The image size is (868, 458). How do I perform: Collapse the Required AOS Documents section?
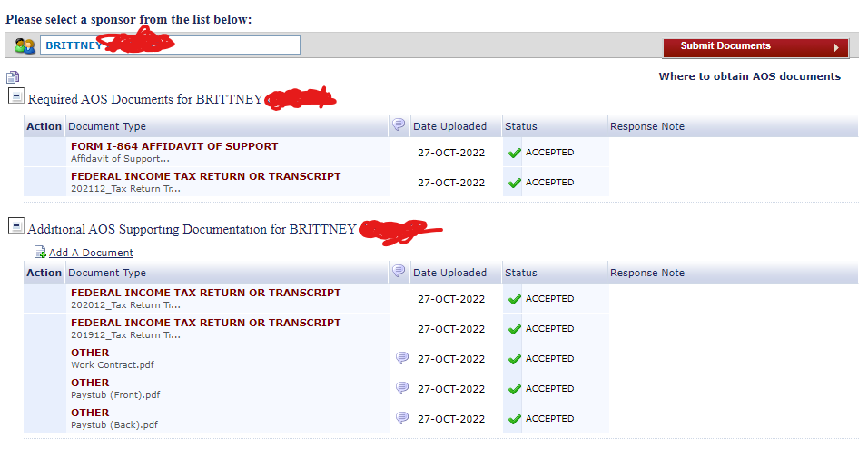pos(16,96)
